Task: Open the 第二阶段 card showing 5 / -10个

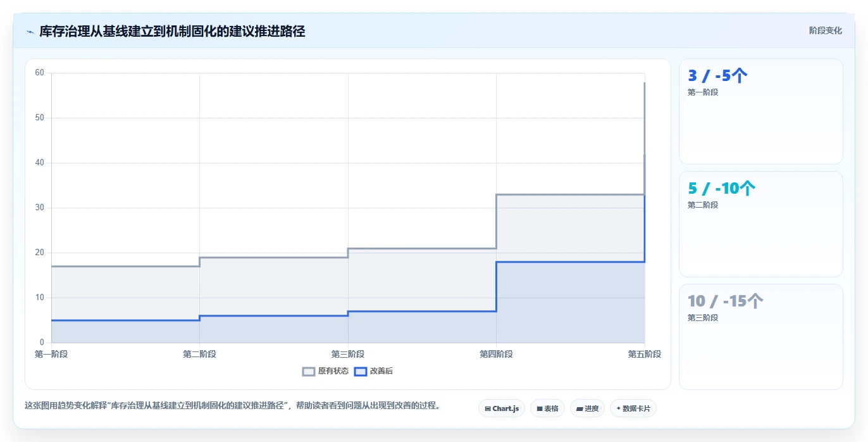Action: point(760,224)
